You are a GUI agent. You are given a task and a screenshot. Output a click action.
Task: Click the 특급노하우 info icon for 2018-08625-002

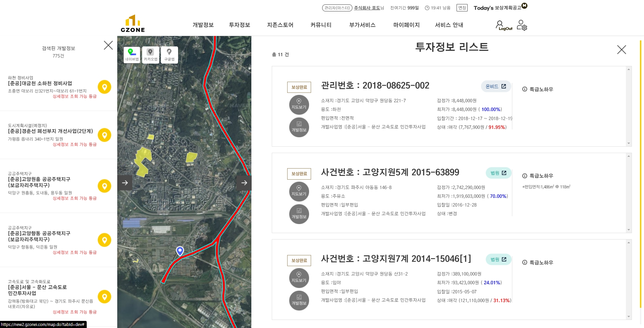[x=525, y=89]
